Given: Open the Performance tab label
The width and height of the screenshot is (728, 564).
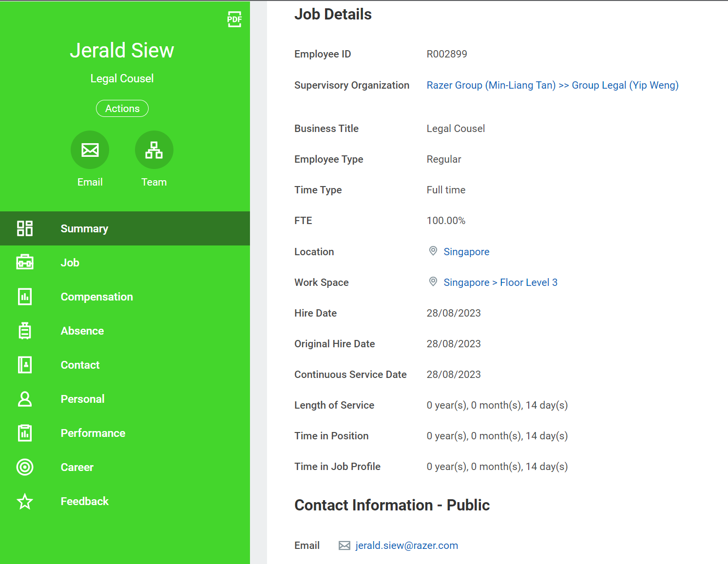Looking at the screenshot, I should tap(93, 433).
